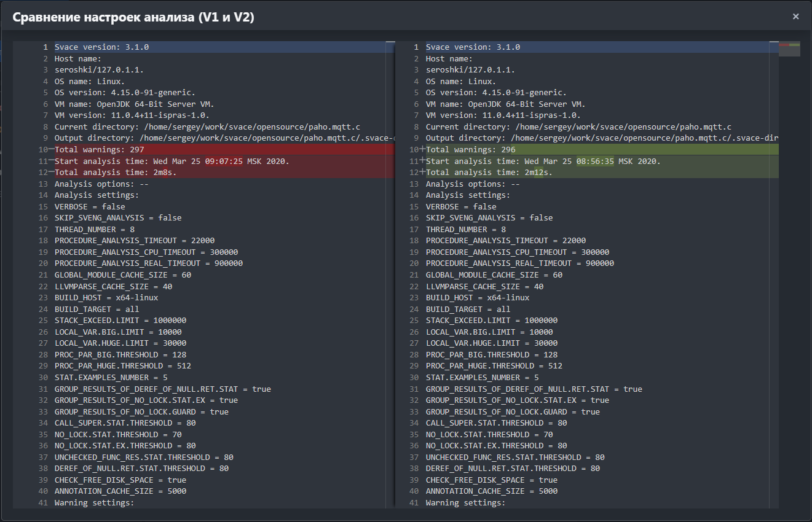Click 'Svace version: 3.1.0' in right V2 pane
Image resolution: width=812 pixels, height=522 pixels.
[x=473, y=47]
